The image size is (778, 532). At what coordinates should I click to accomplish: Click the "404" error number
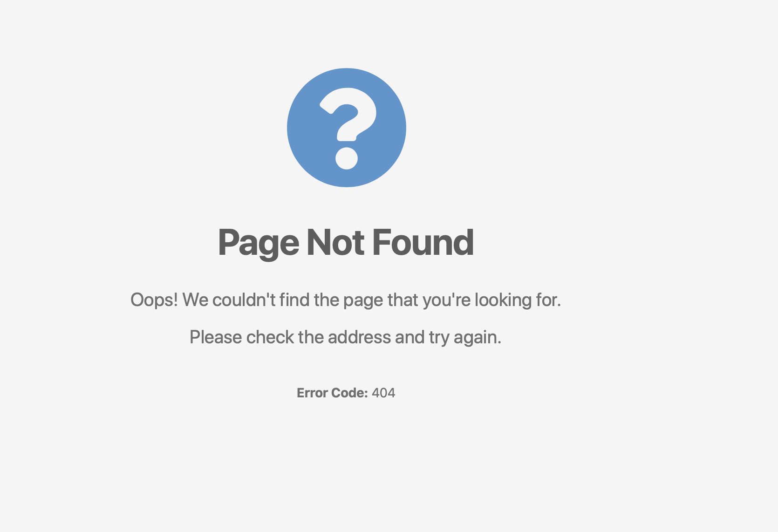pyautogui.click(x=383, y=393)
